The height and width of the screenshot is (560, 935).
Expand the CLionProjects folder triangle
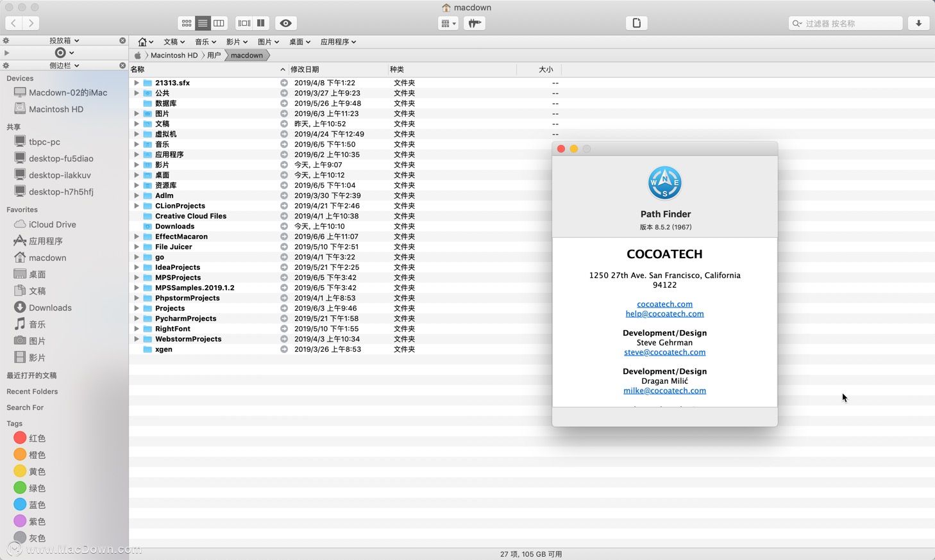point(136,206)
